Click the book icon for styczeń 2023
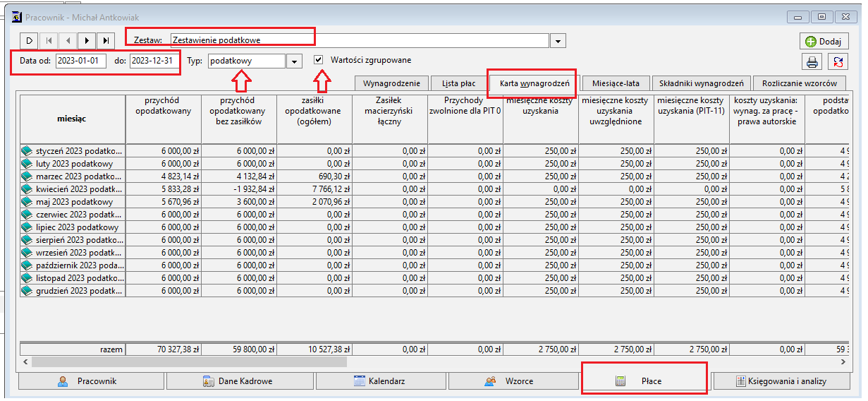The image size is (868, 401). click(x=27, y=151)
